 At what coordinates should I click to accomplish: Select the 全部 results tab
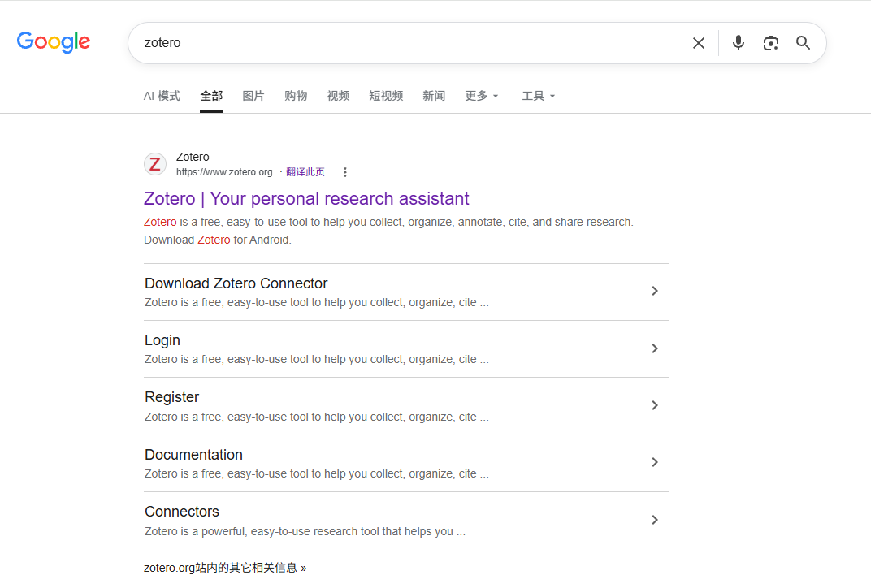[x=211, y=96]
